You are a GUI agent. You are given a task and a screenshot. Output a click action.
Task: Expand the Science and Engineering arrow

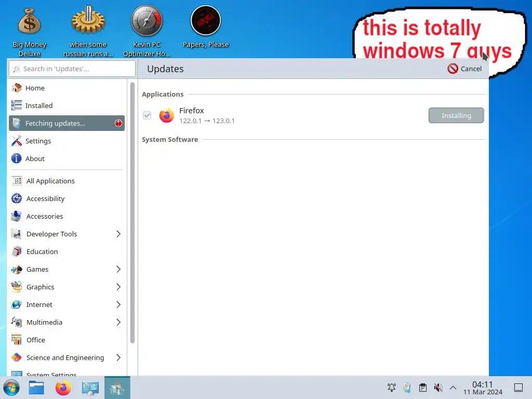[118, 357]
